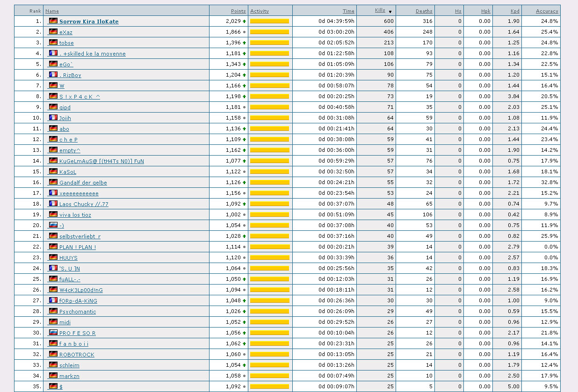Sort the table by Points header
Image resolution: width=578 pixels, height=392 pixels.
pyautogui.click(x=238, y=11)
